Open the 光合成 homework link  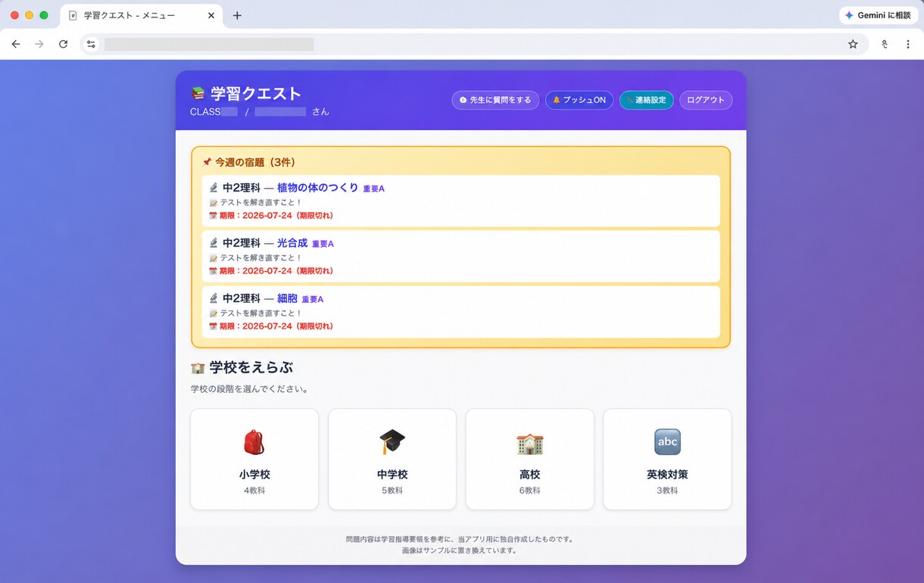292,243
